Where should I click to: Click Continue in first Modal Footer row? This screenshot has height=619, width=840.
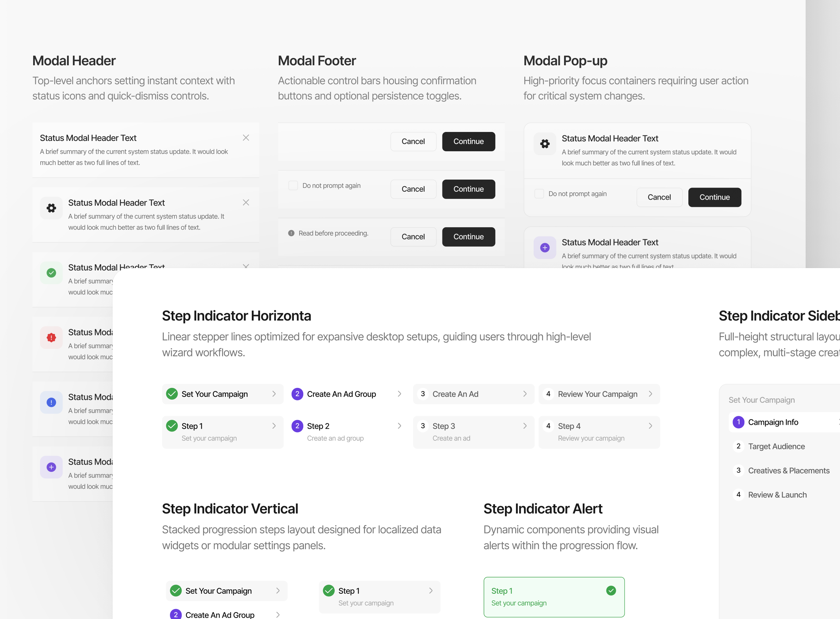469,141
